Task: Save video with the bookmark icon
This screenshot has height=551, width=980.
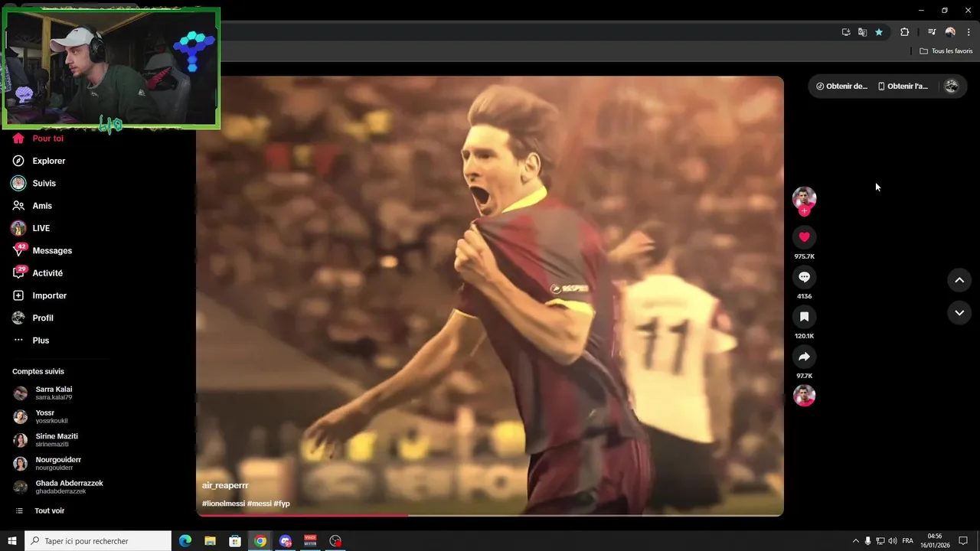Action: [x=804, y=317]
